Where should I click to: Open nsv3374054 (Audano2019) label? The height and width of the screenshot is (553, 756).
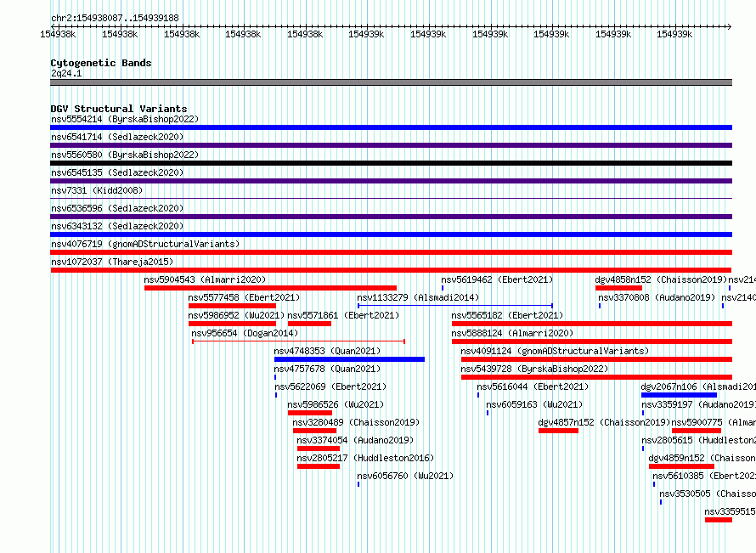355,440
